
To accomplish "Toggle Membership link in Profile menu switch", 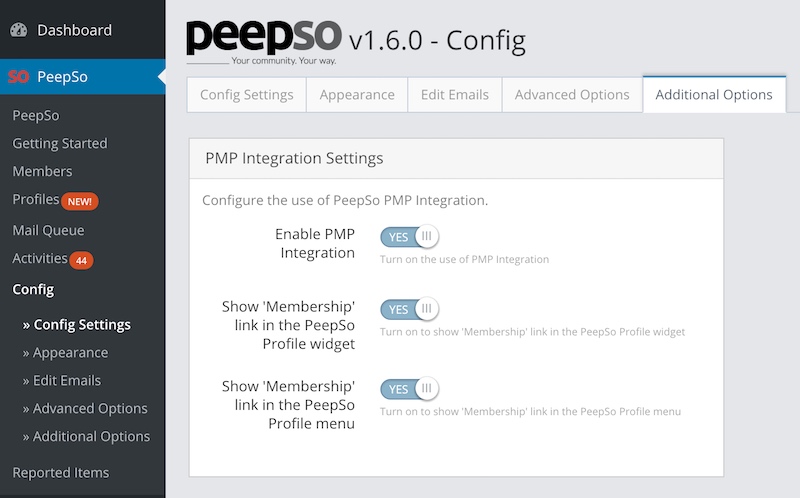I will click(409, 389).
